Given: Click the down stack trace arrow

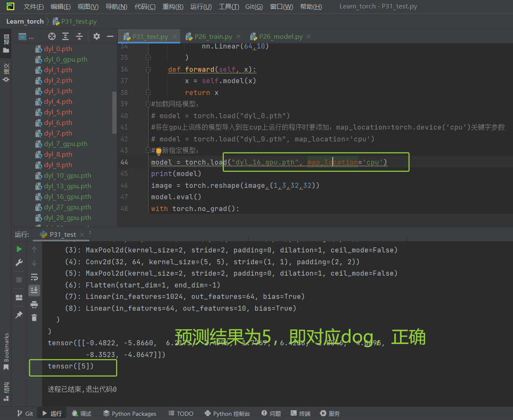Looking at the screenshot, I should point(34,263).
